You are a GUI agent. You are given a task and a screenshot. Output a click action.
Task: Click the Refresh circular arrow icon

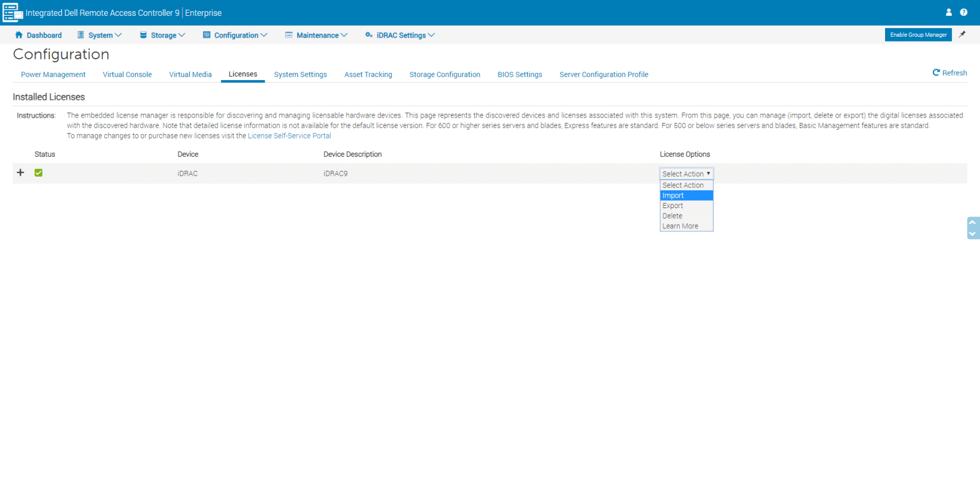(x=936, y=73)
